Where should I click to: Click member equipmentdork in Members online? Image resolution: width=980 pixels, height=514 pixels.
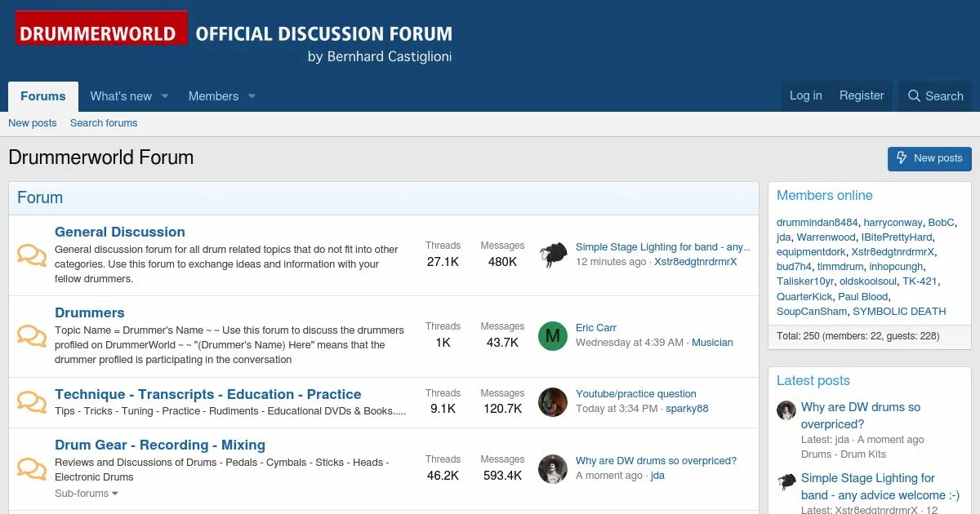811,252
